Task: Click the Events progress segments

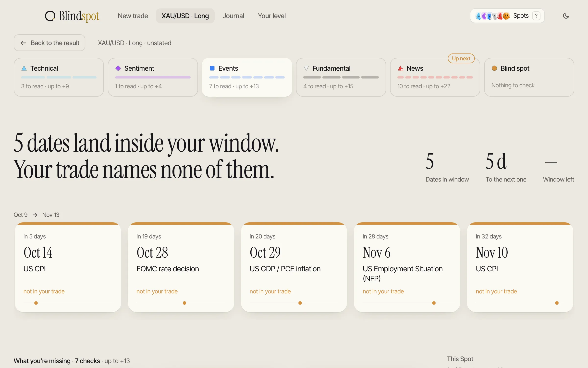Action: (247, 77)
